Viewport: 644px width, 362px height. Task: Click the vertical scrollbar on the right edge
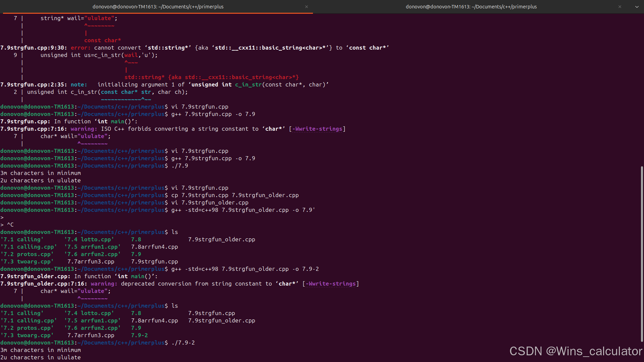click(x=642, y=255)
